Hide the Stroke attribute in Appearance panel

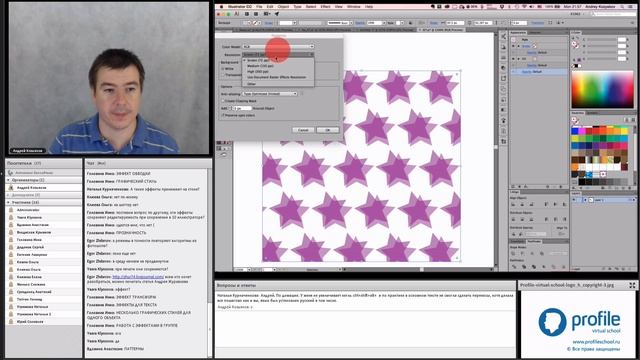click(x=513, y=46)
